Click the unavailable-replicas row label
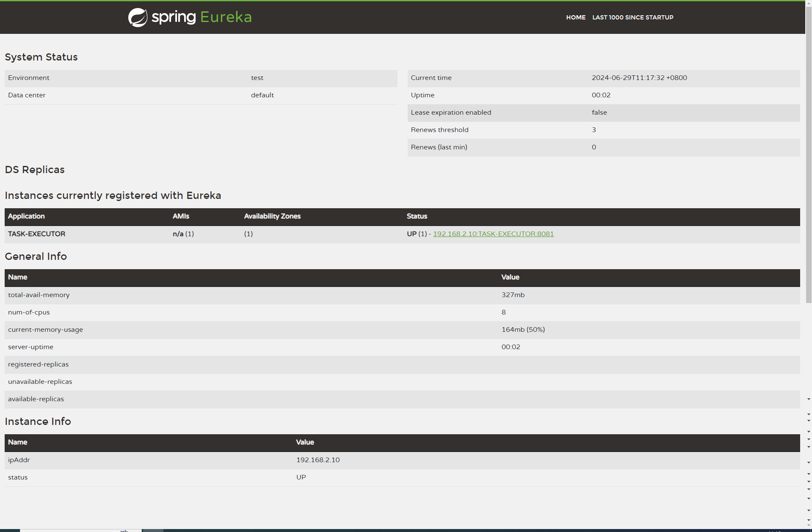 click(40, 382)
